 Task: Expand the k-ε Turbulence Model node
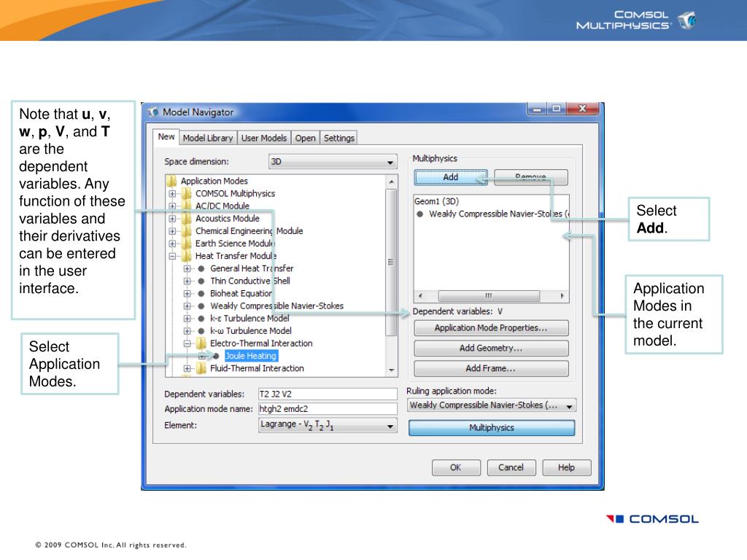[x=187, y=318]
